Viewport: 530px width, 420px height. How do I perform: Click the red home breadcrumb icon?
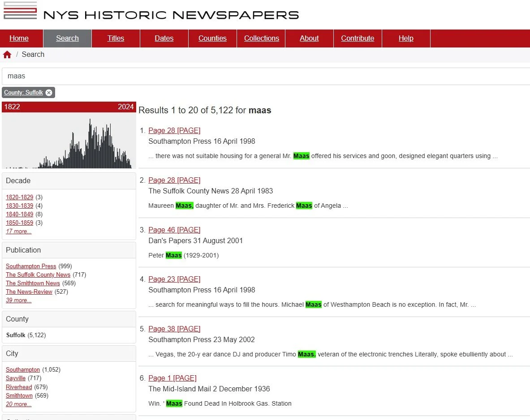point(7,55)
